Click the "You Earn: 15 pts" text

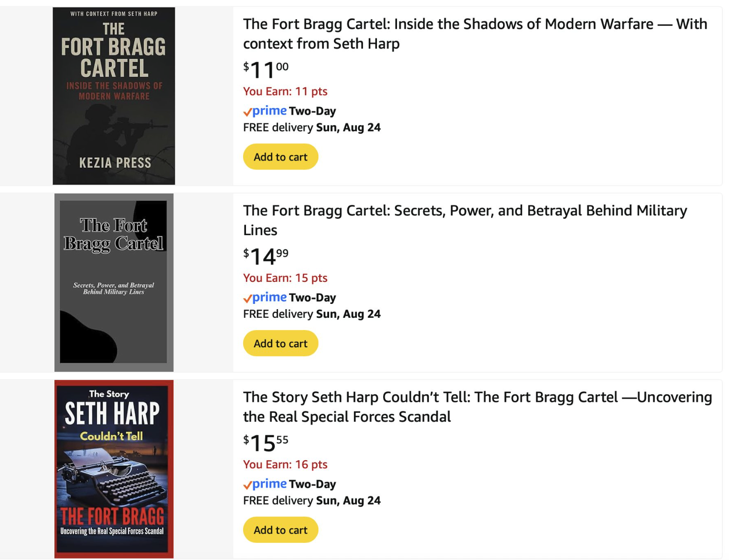pos(285,278)
